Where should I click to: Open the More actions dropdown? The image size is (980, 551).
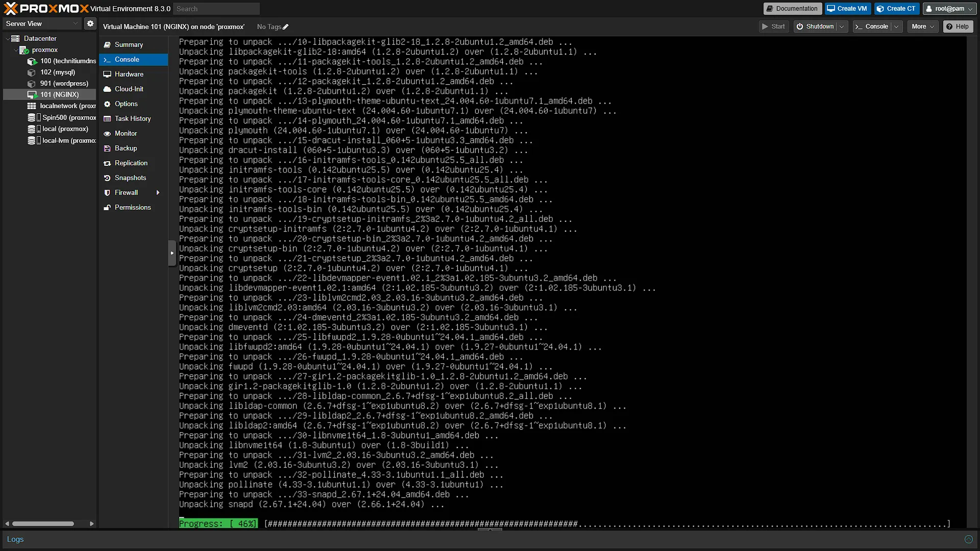tap(923, 27)
